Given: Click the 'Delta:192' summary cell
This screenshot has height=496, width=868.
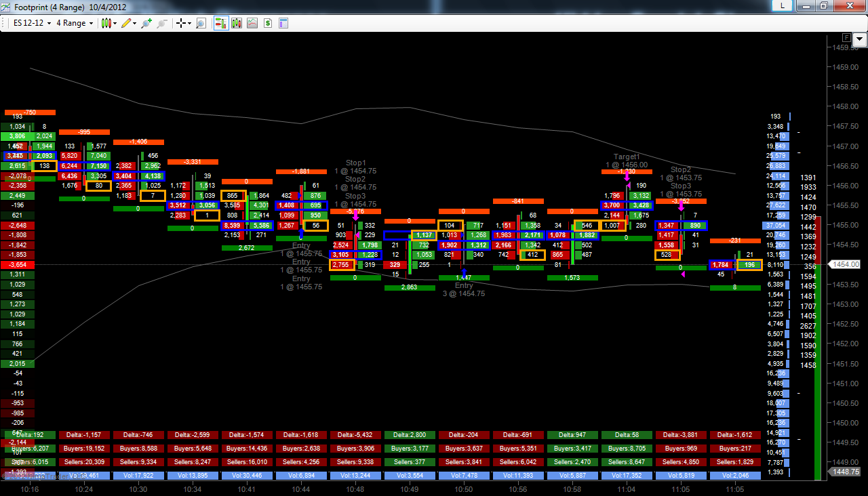Looking at the screenshot, I should (30, 435).
